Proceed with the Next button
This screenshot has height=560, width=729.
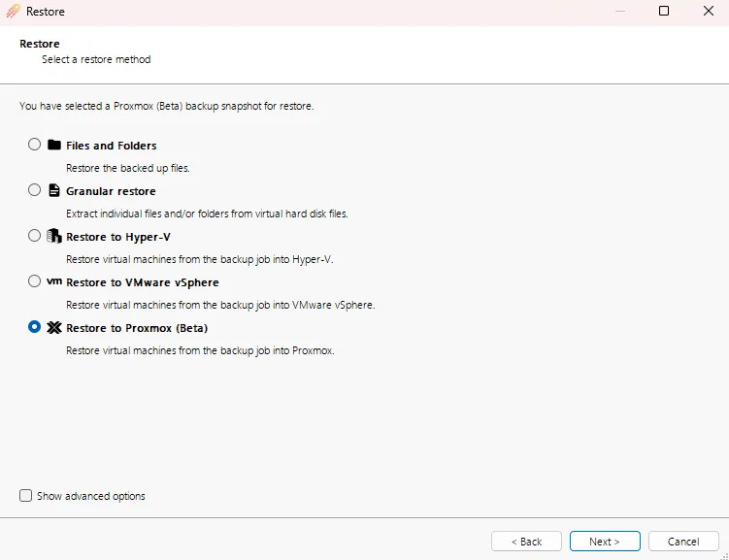tap(605, 542)
